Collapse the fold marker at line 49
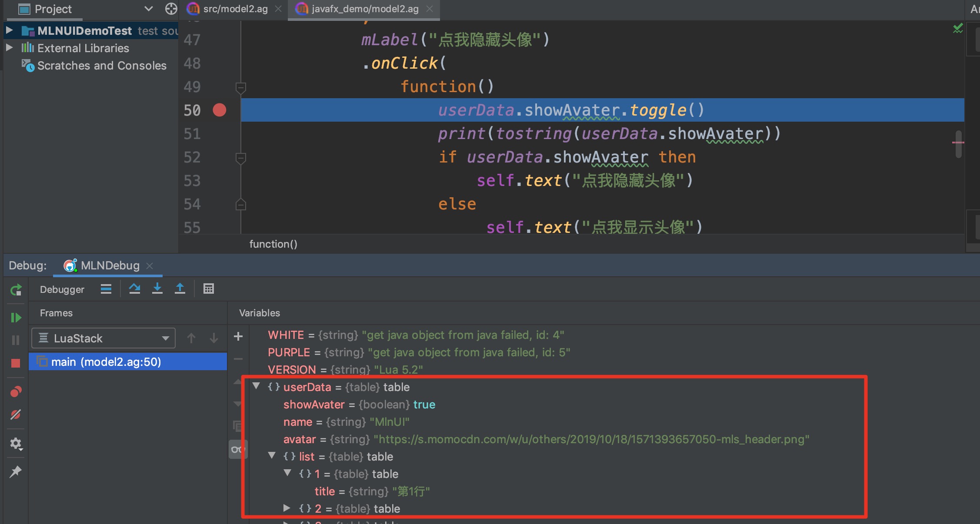Screen dimensions: 980x524 [x=241, y=87]
